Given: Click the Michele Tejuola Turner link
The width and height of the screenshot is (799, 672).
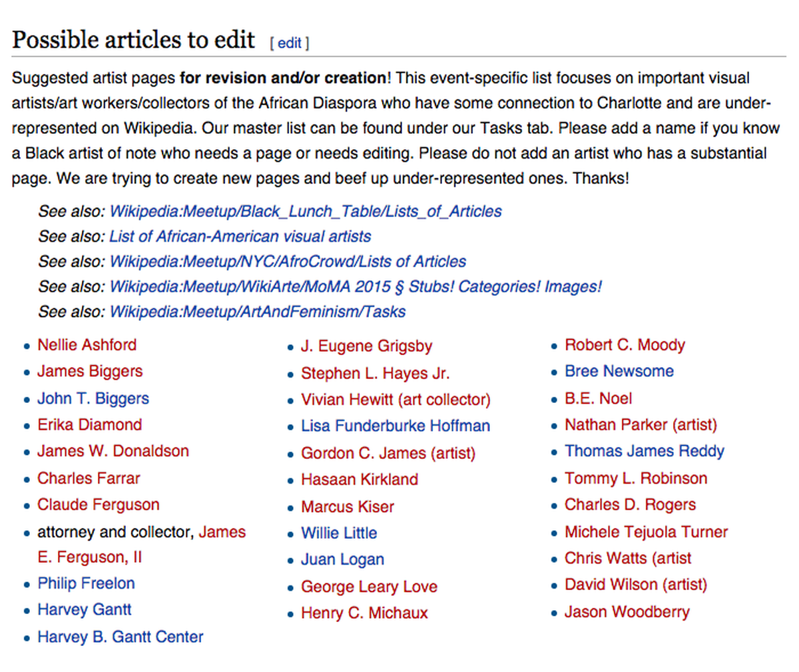Looking at the screenshot, I should [x=646, y=531].
